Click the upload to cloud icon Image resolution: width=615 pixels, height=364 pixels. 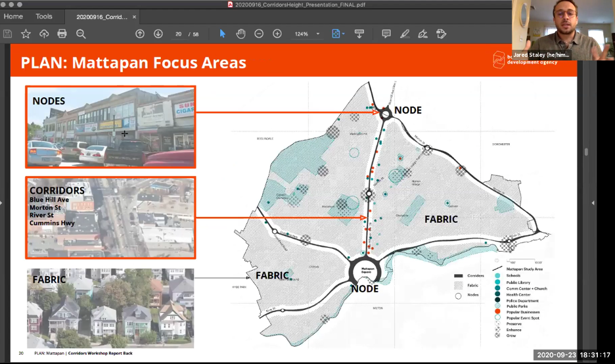pos(44,34)
